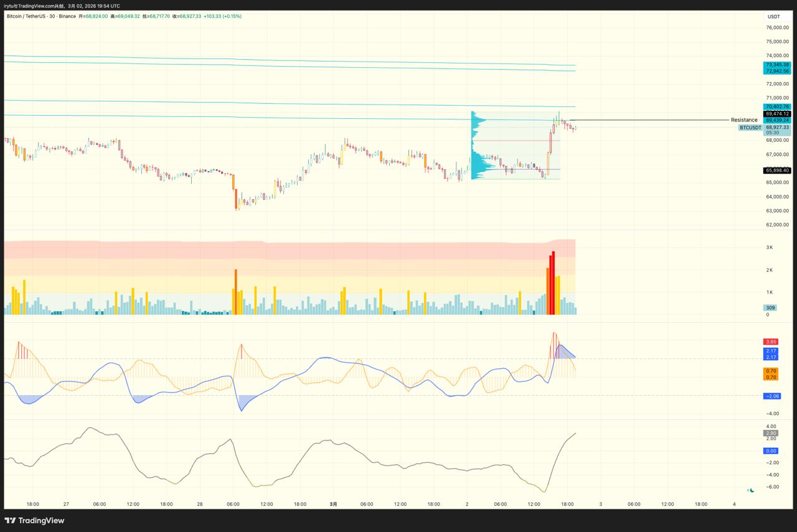This screenshot has height=532, width=797.
Task: Click the 70,402.76 cyan price label
Action: click(x=777, y=107)
